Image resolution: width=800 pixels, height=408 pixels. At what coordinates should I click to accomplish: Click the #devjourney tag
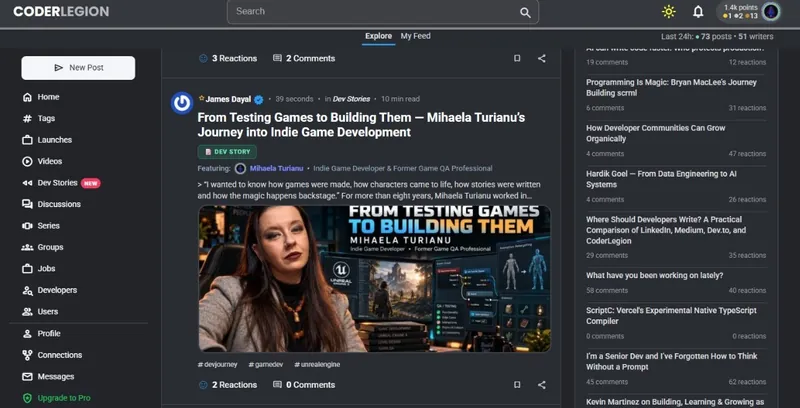tap(217, 365)
